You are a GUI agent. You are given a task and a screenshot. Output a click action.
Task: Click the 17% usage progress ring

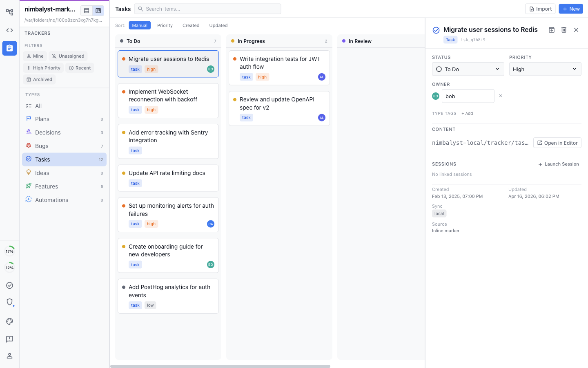tap(9, 251)
